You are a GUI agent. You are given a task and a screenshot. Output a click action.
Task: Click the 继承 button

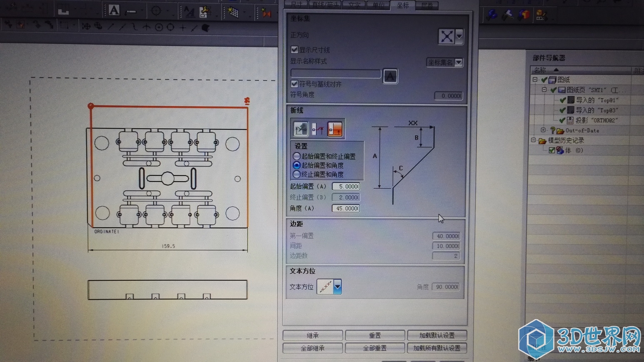point(312,335)
